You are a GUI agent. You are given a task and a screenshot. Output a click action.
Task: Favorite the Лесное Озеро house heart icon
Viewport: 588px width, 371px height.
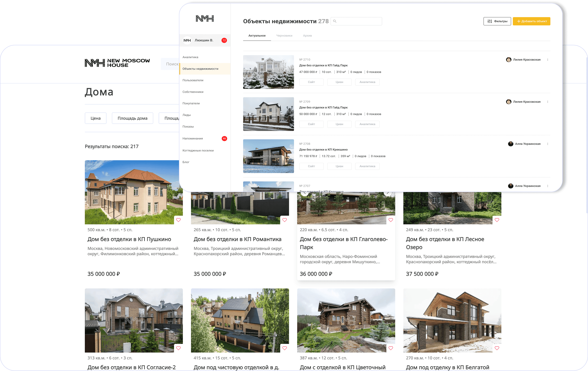[497, 220]
